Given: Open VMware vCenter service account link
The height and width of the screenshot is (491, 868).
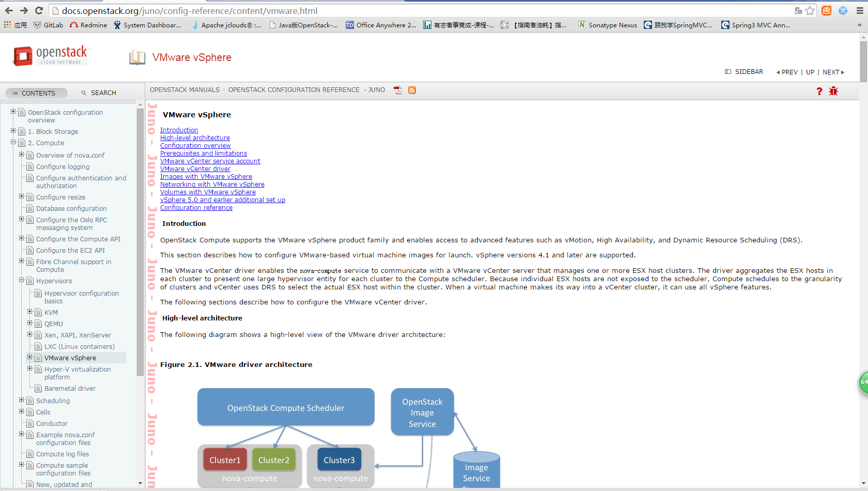Looking at the screenshot, I should (x=210, y=161).
